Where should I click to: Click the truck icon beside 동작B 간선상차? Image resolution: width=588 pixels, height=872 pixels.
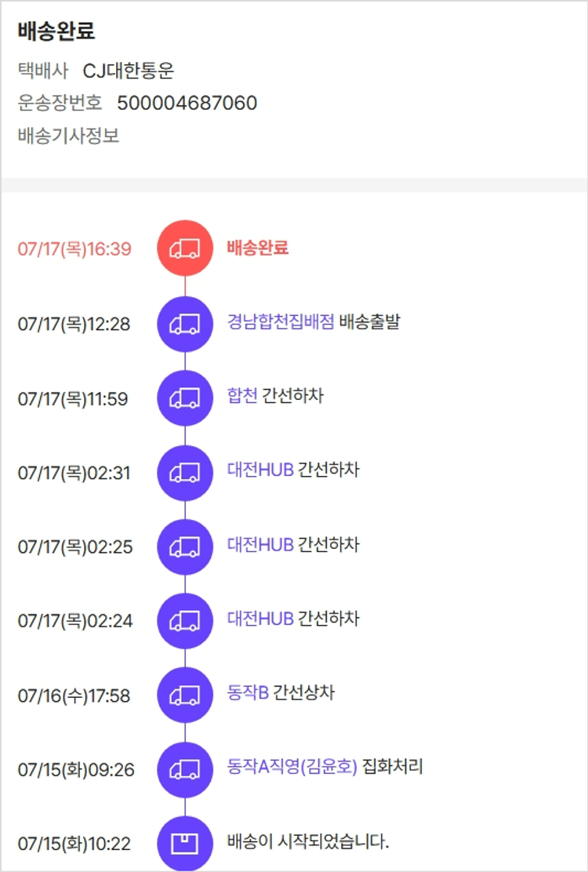pyautogui.click(x=185, y=695)
